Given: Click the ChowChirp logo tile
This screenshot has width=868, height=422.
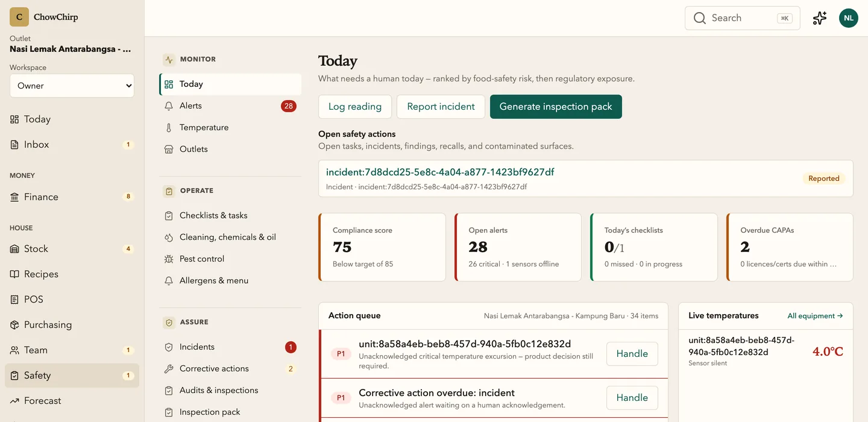Looking at the screenshot, I should click(19, 17).
